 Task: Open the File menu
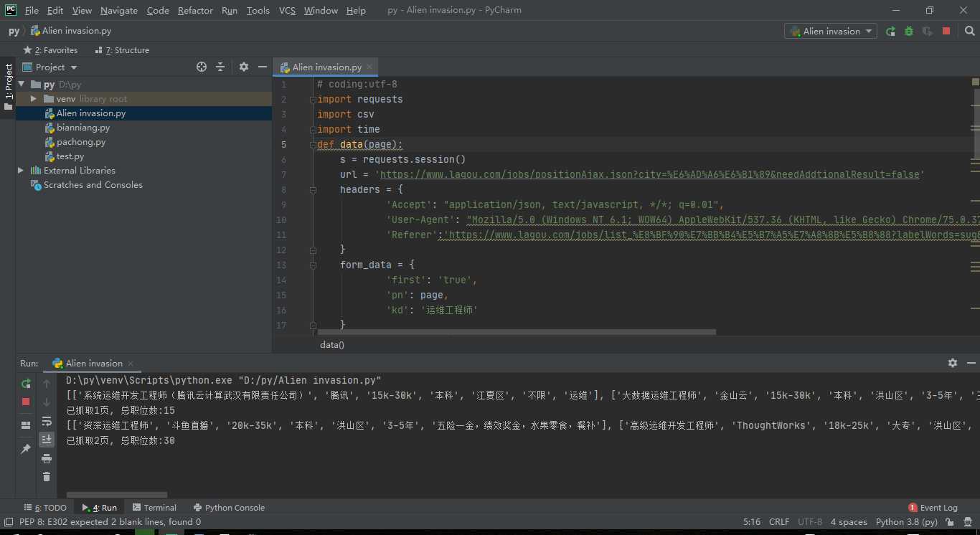click(32, 11)
